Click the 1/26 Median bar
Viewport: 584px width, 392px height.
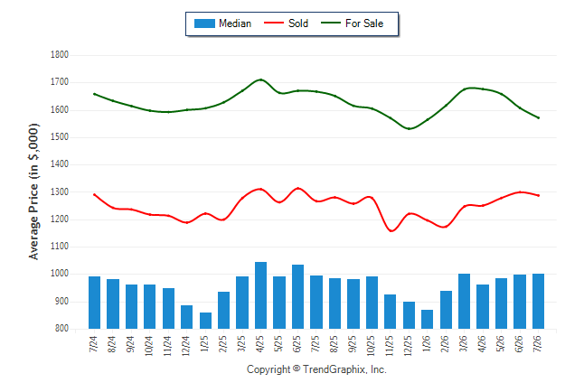(428, 320)
